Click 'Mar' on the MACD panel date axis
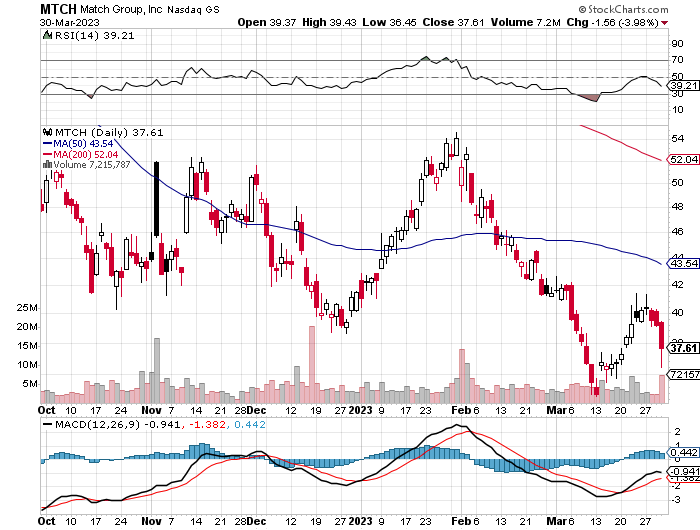Viewport: 700px width, 530px height. pos(556,521)
